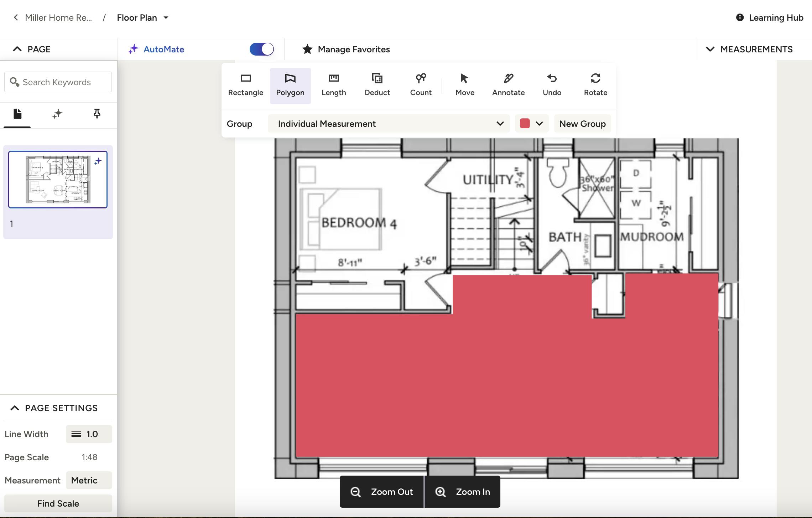Open the Annotate tool
The width and height of the screenshot is (812, 518).
pyautogui.click(x=508, y=85)
